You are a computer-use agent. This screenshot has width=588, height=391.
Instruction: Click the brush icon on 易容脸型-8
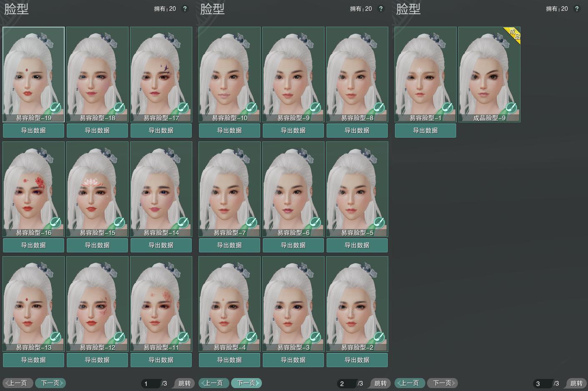click(379, 108)
